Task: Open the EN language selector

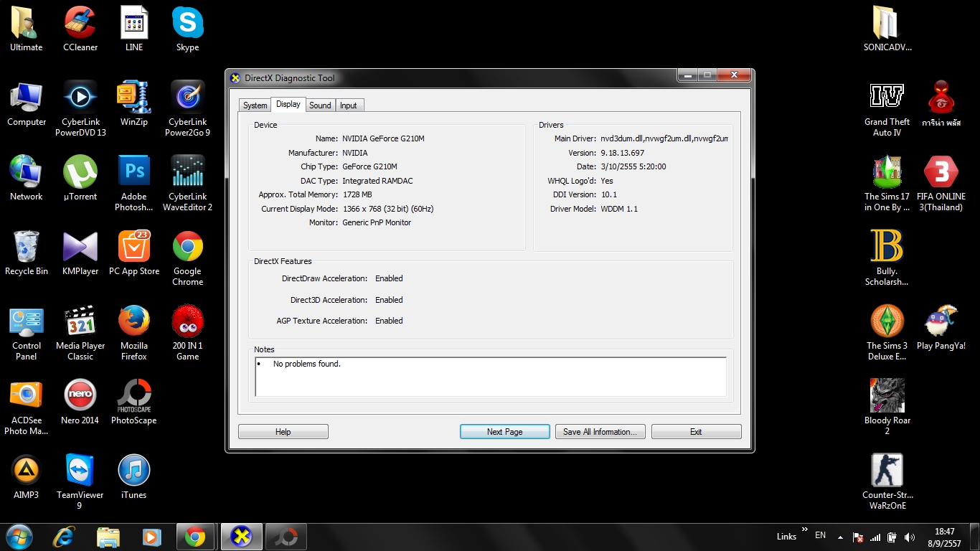Action: click(821, 535)
